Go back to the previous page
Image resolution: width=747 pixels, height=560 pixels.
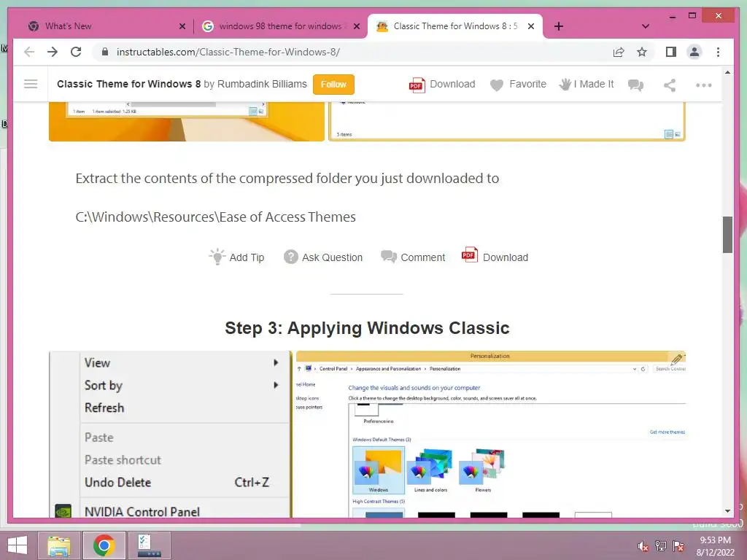29,52
